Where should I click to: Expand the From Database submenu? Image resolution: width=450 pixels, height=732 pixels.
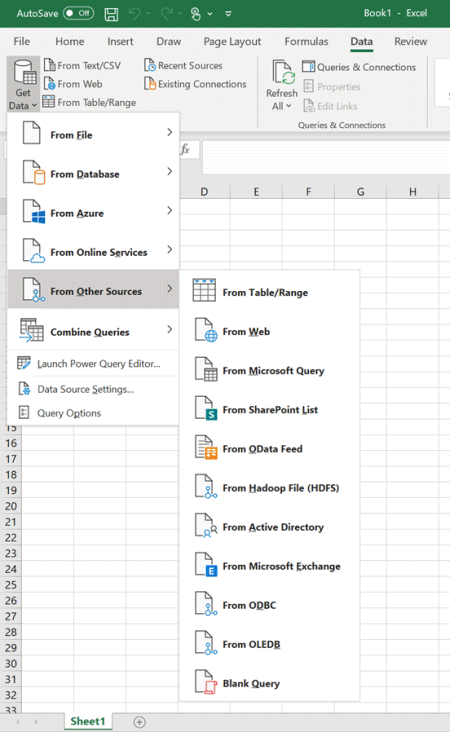tap(93, 174)
